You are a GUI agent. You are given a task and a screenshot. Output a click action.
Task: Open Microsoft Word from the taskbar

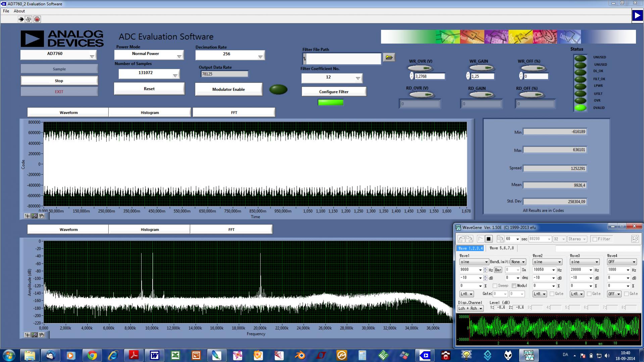[x=155, y=355]
